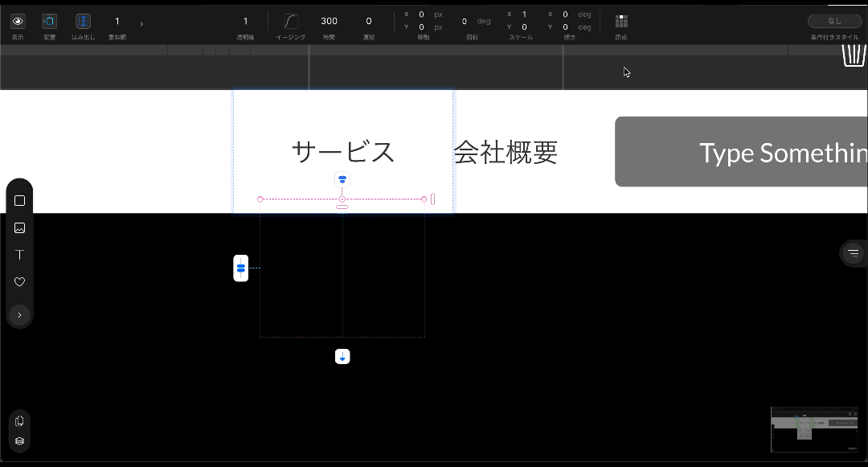Viewport: 868px width, 467px height.
Task: Open the 原点 transform origin grid
Action: point(621,21)
